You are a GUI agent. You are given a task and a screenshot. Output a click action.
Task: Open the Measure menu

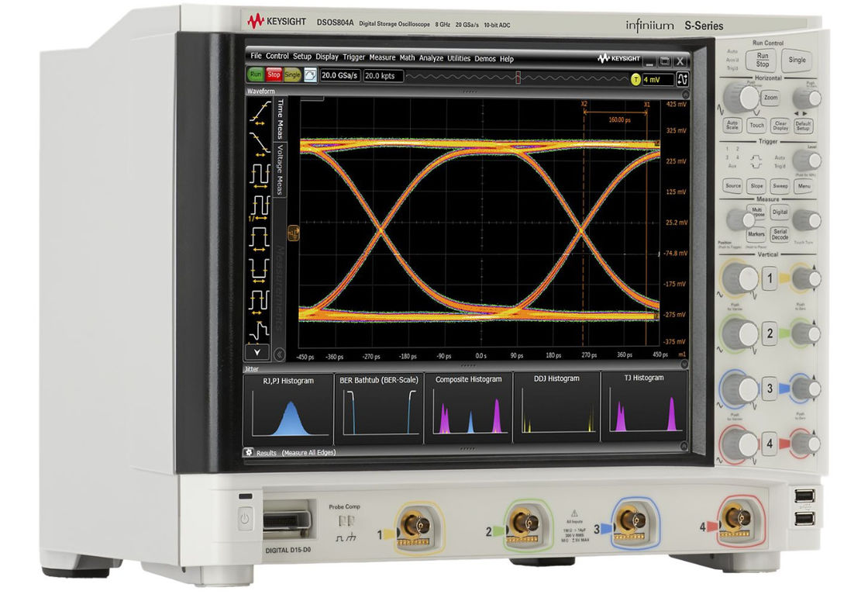(383, 57)
